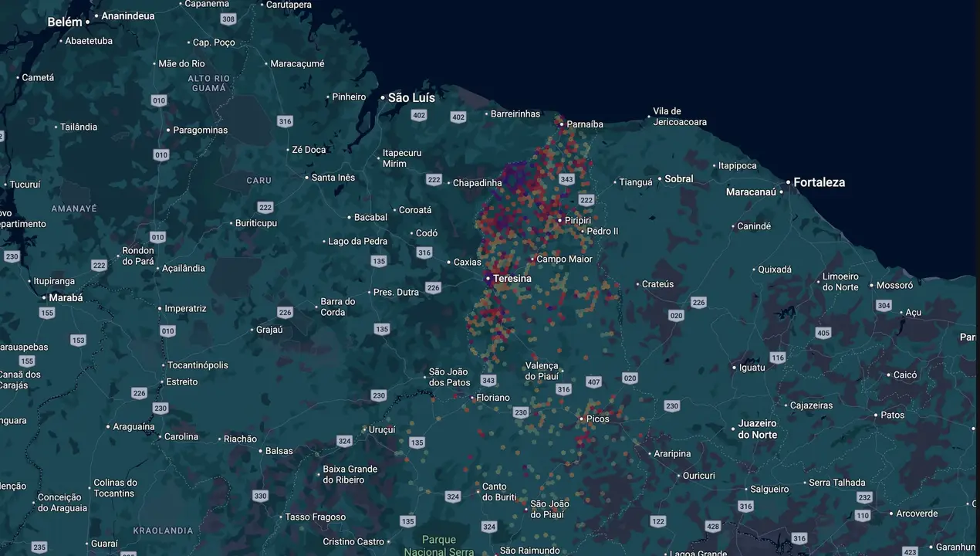Select the Quixadá label
980x556 pixels.
pos(775,270)
